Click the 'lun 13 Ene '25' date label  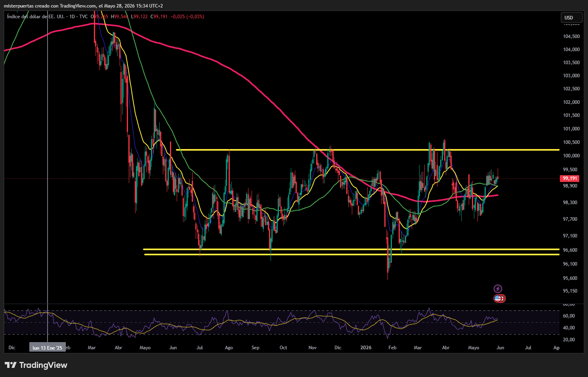click(x=48, y=348)
